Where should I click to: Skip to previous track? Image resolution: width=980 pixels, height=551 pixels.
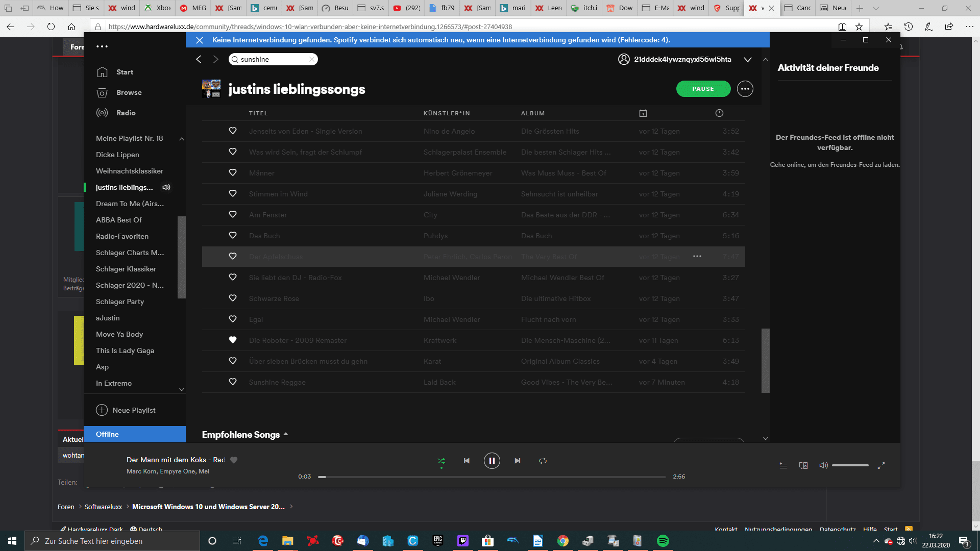[x=466, y=461]
